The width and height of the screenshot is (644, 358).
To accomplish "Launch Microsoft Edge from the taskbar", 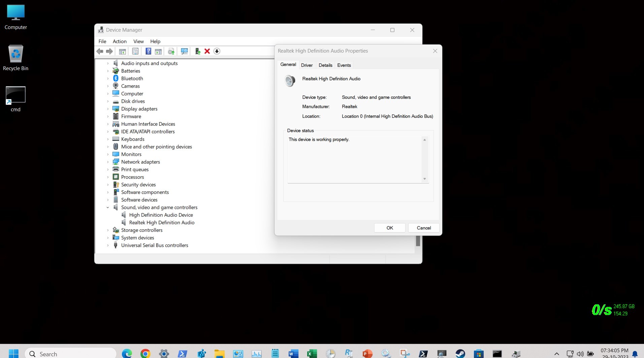I will point(127,354).
